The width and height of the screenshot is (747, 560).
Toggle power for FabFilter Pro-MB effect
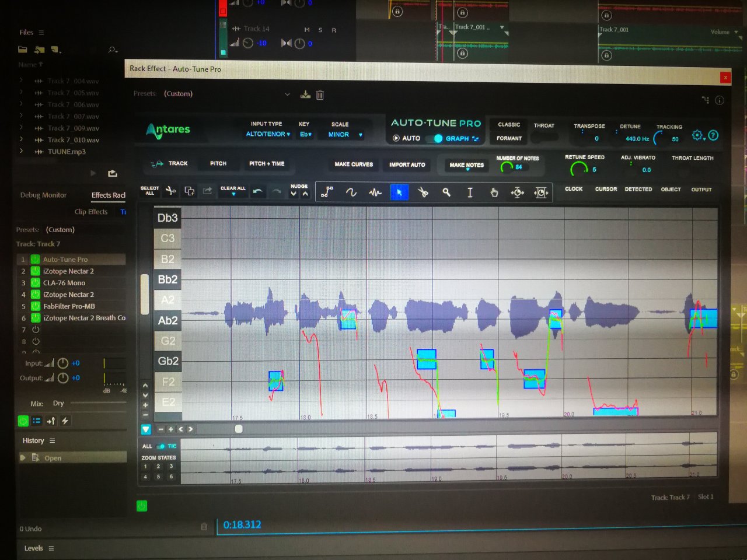[35, 306]
